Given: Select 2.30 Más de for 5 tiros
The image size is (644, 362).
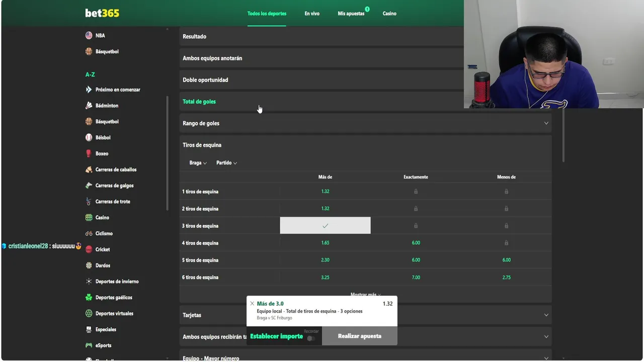Looking at the screenshot, I should [325, 260].
